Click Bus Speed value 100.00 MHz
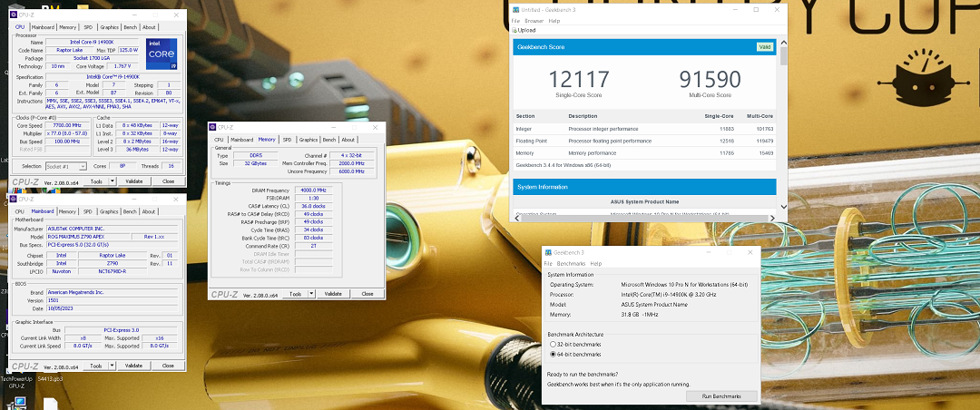This screenshot has width=980, height=410. (65, 142)
